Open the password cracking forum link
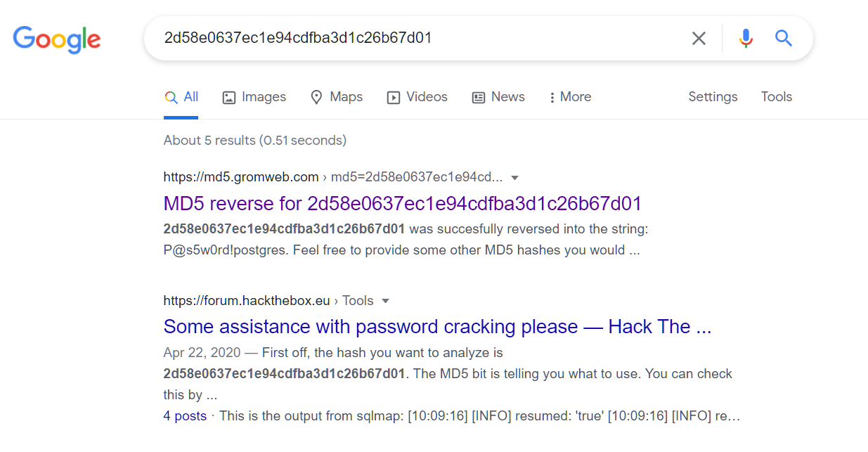The height and width of the screenshot is (452, 868). [437, 327]
